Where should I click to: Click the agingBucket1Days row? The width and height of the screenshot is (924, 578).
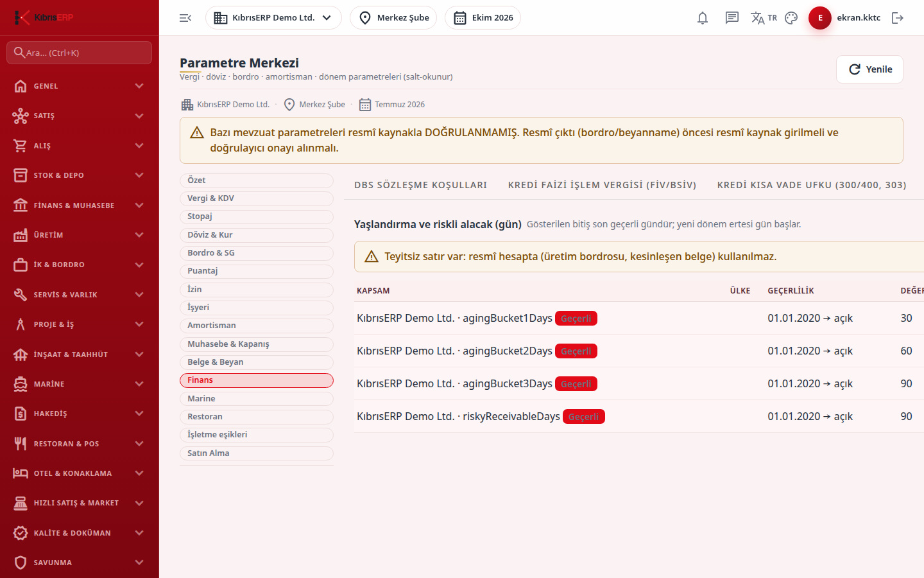click(639, 318)
